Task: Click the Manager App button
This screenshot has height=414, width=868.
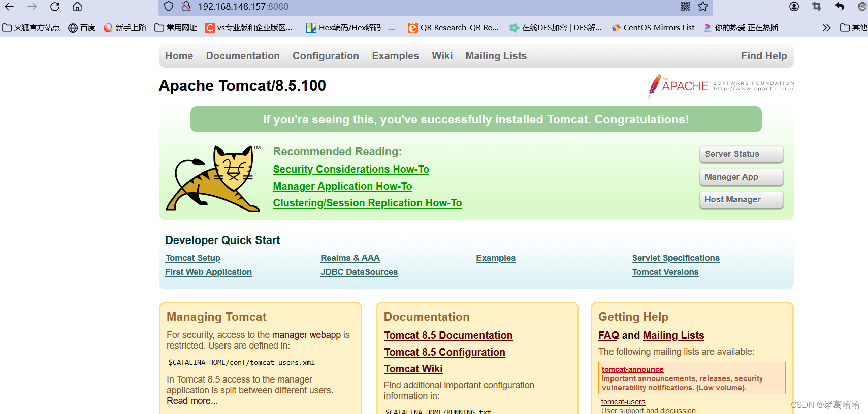Action: (741, 177)
